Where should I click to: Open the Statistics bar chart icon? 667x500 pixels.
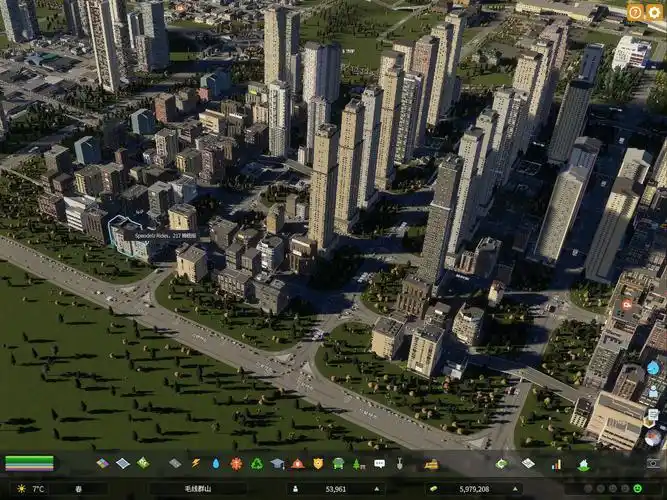pyautogui.click(x=556, y=464)
